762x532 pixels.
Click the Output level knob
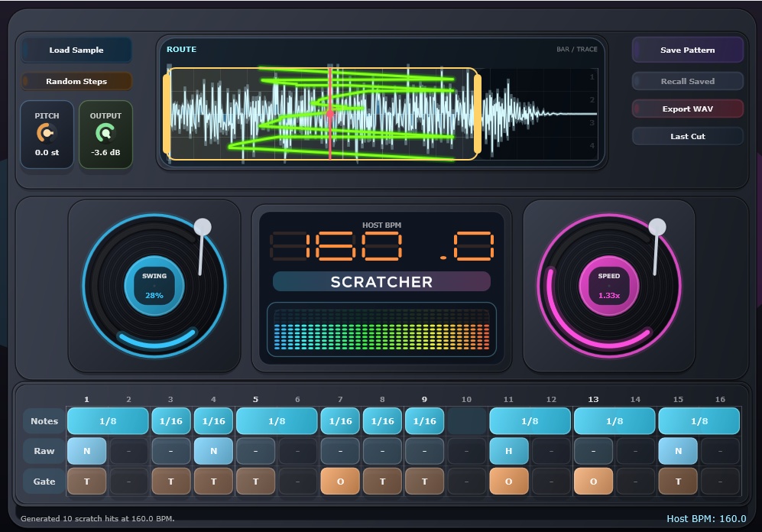click(x=105, y=133)
